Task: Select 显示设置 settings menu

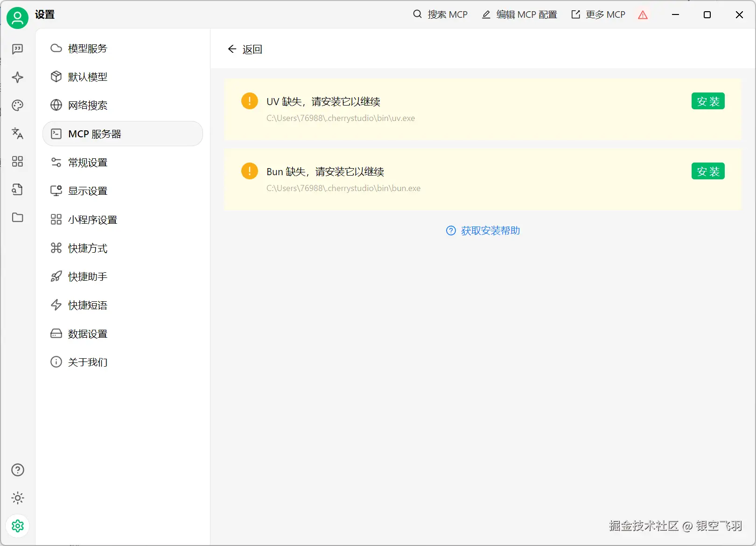Action: (x=123, y=191)
